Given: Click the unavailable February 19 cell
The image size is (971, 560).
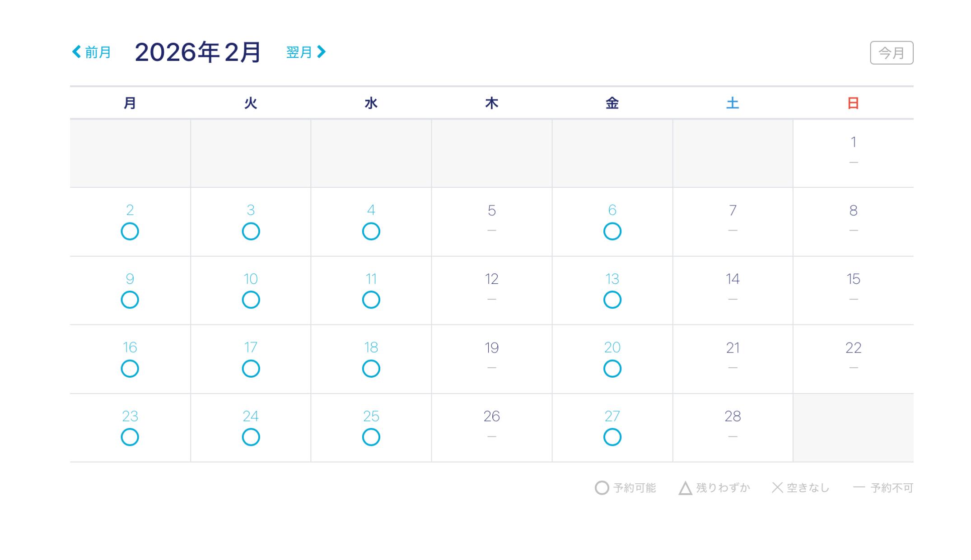Looking at the screenshot, I should [491, 358].
